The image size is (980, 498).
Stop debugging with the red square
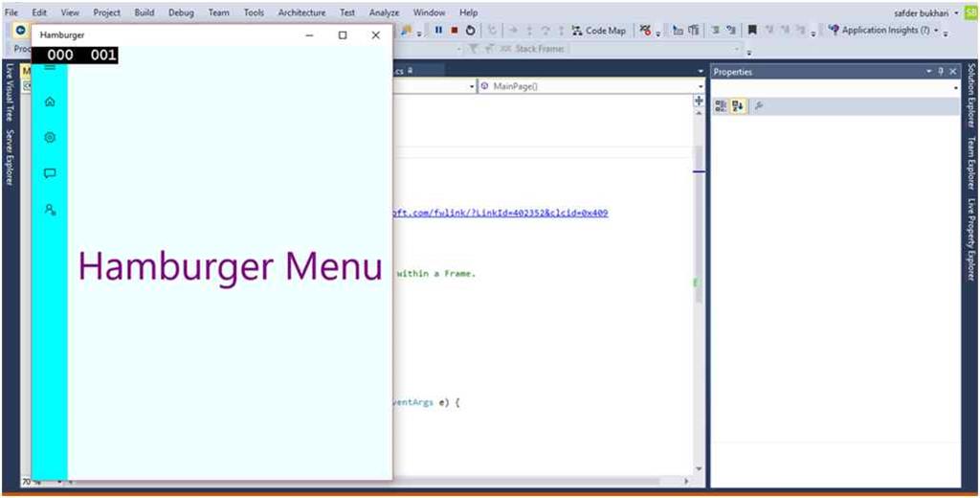pos(455,30)
